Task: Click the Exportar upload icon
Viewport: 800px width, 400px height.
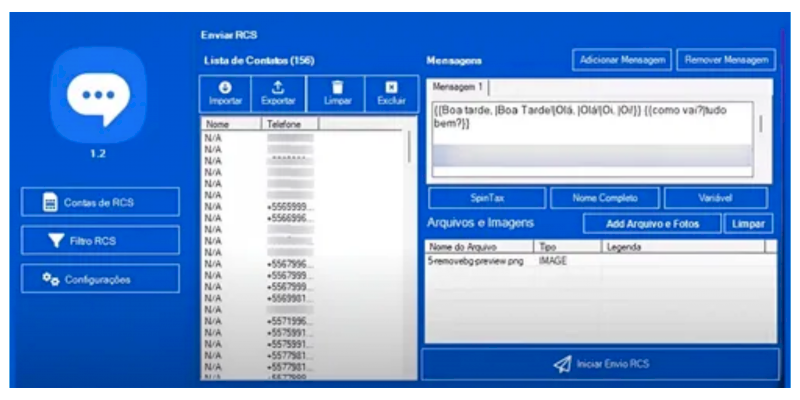Action: tap(278, 88)
